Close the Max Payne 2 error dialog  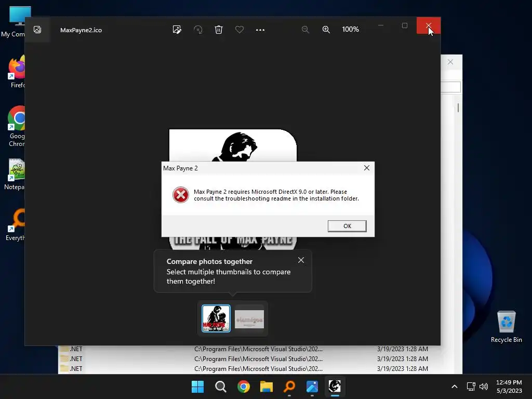[x=366, y=168]
